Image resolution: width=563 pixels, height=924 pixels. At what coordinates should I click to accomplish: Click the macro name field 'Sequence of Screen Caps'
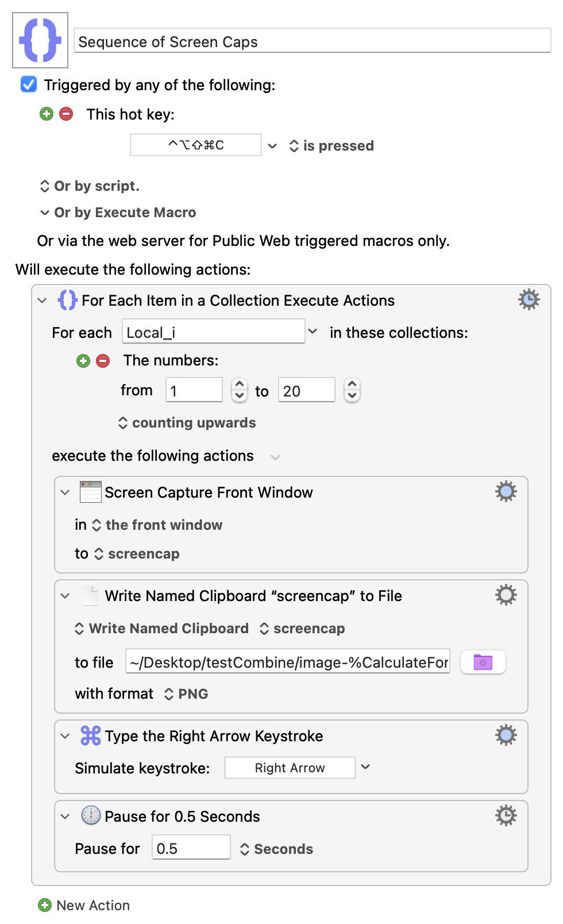pyautogui.click(x=312, y=41)
